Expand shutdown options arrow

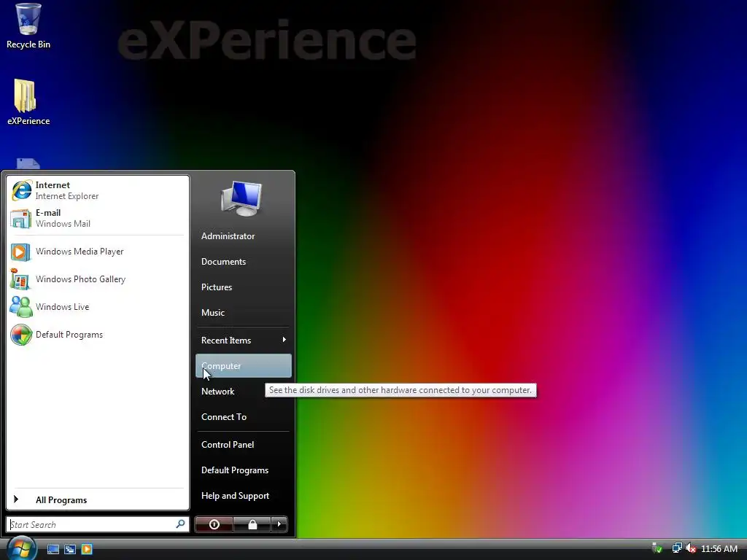tap(279, 524)
